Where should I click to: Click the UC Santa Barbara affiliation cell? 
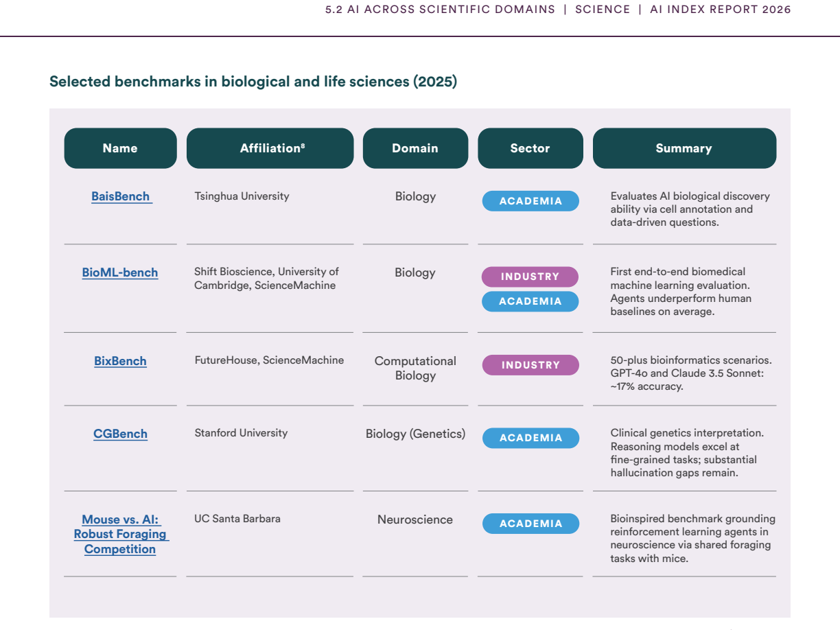237,519
